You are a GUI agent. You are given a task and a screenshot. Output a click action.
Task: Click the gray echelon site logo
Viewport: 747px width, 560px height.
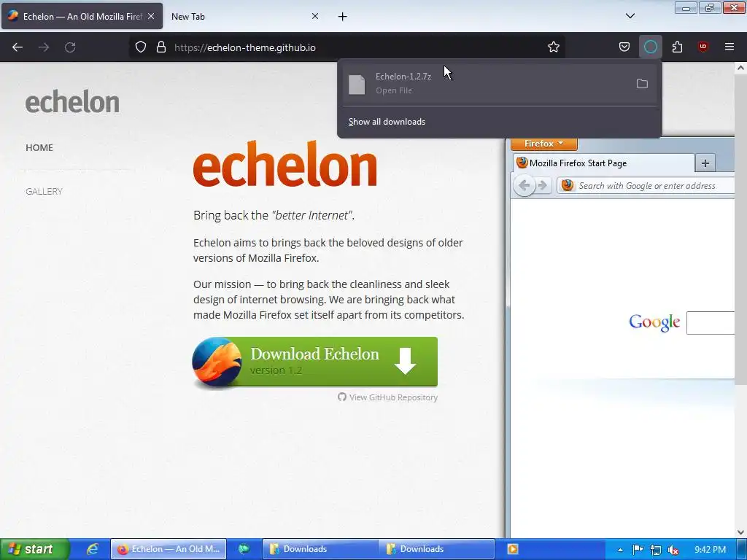pos(72,102)
